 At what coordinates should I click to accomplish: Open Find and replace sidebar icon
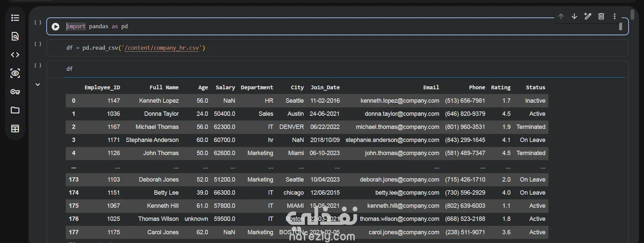[x=15, y=36]
